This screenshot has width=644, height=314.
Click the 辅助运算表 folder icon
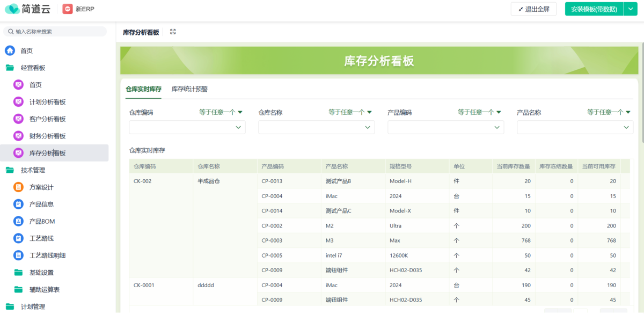point(19,290)
